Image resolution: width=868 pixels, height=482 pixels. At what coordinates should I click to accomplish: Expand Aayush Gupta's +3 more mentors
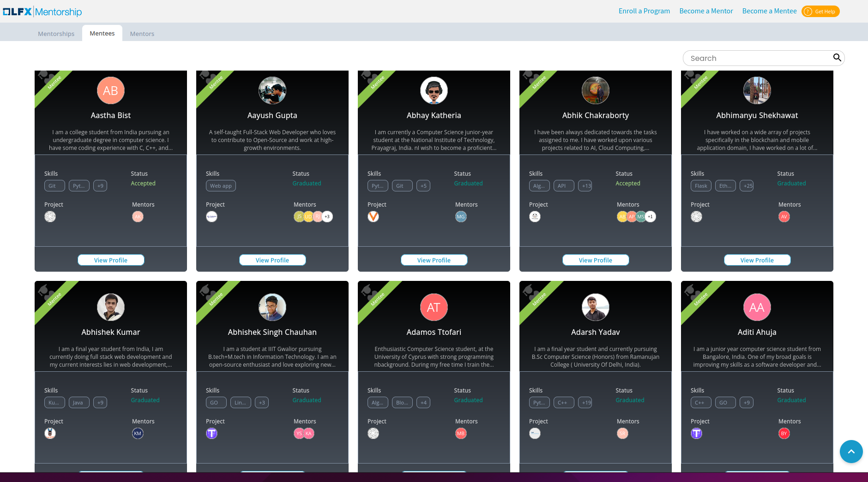327,216
